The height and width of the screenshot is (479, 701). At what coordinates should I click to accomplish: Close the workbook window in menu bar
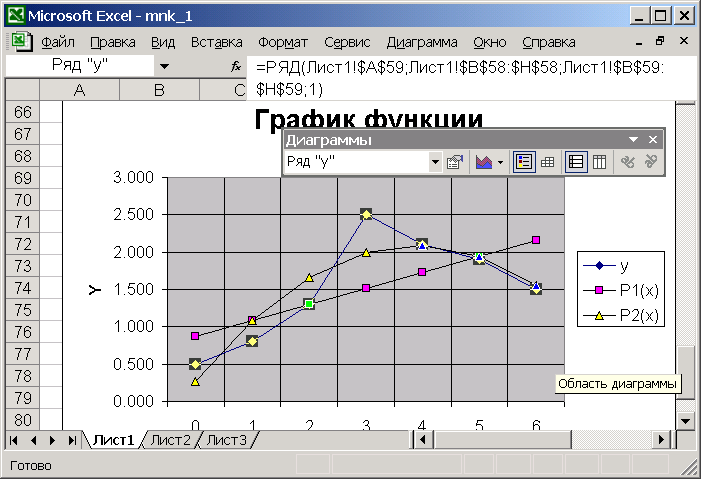683,41
